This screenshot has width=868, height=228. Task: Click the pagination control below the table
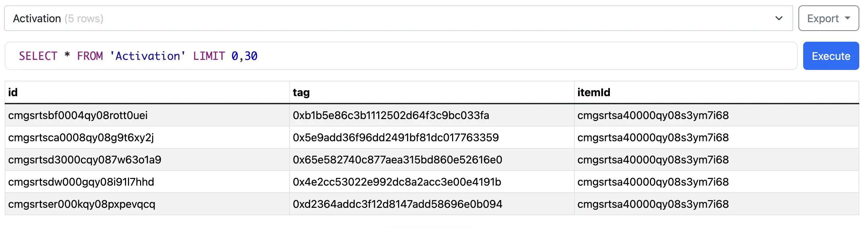point(434,227)
